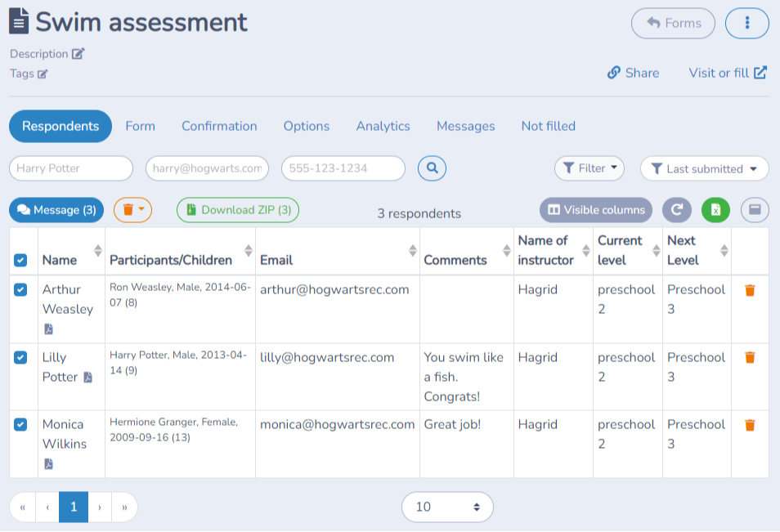Sort by Name column arrows
Screen dimensions: 780x532
pos(98,250)
